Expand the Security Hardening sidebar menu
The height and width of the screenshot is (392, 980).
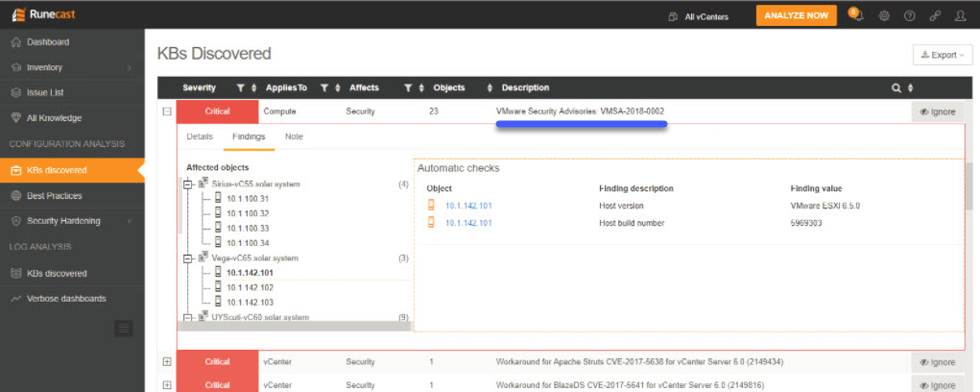72,221
